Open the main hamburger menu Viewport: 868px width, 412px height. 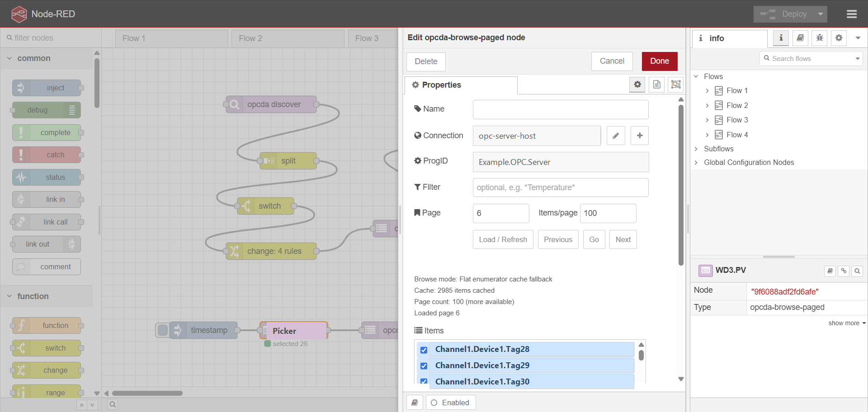[852, 14]
